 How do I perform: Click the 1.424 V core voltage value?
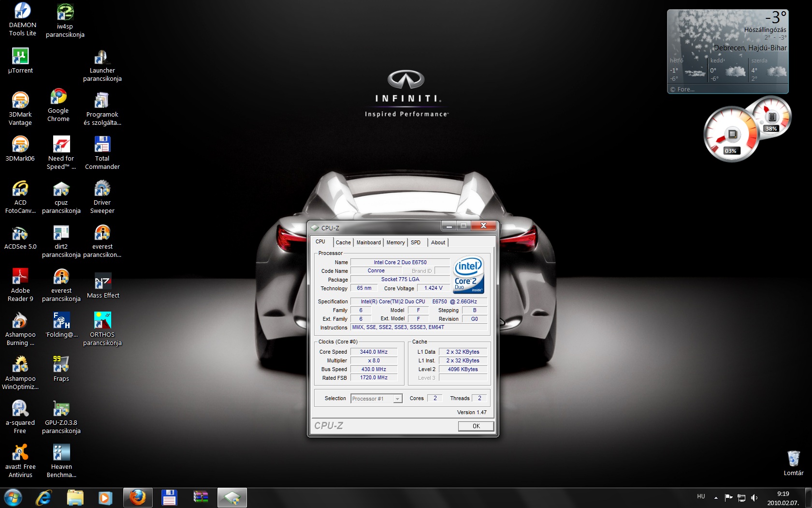tap(434, 288)
